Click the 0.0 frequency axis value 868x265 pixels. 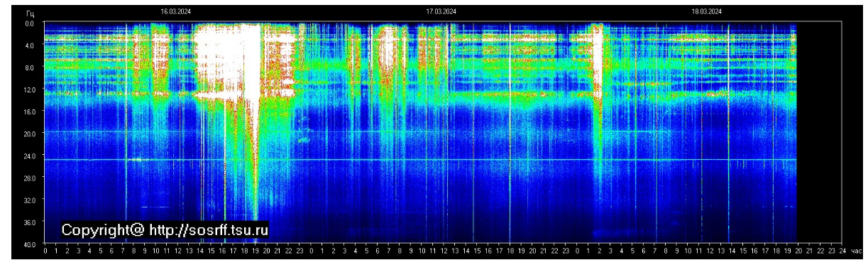pyautogui.click(x=30, y=23)
